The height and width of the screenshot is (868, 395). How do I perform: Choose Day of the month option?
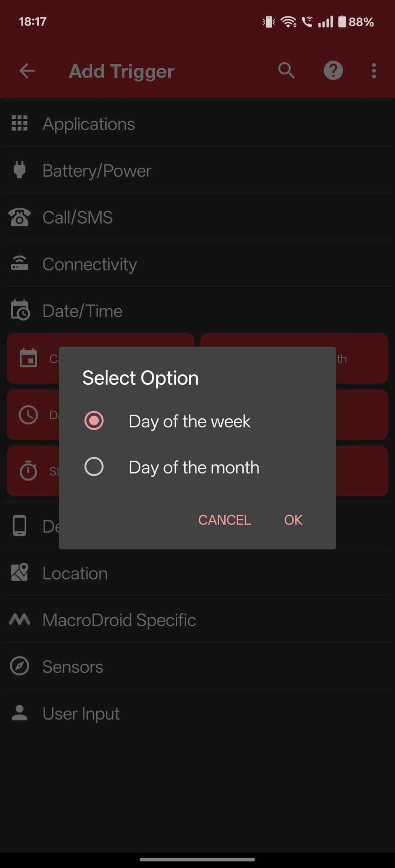pyautogui.click(x=94, y=466)
